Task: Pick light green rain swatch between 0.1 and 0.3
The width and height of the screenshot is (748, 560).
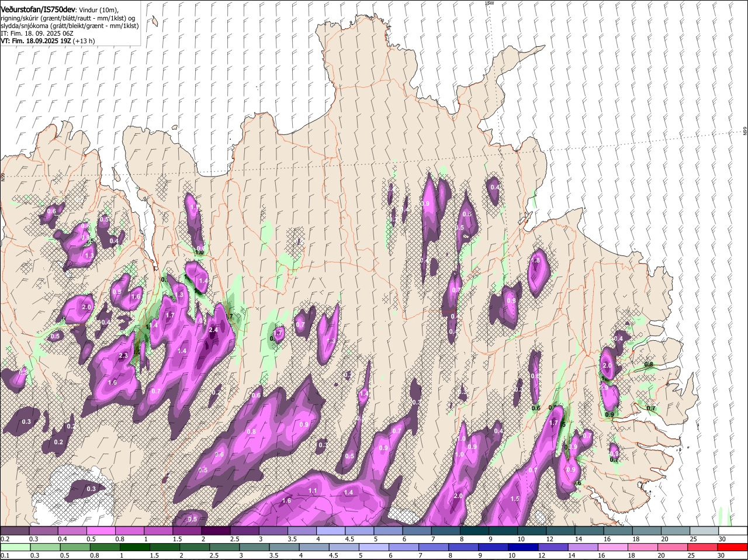Action: tap(15, 547)
